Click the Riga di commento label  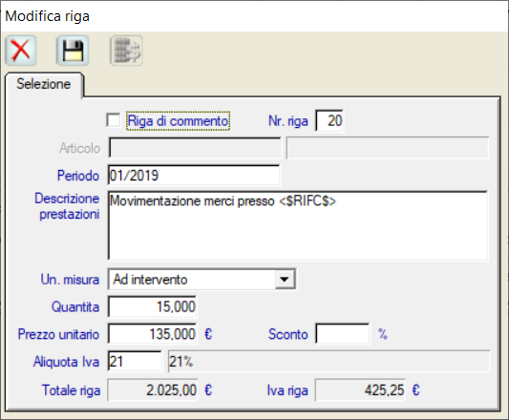click(x=178, y=120)
